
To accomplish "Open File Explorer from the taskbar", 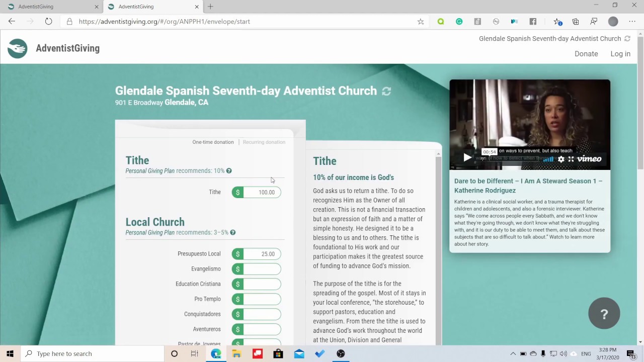I will 236,353.
